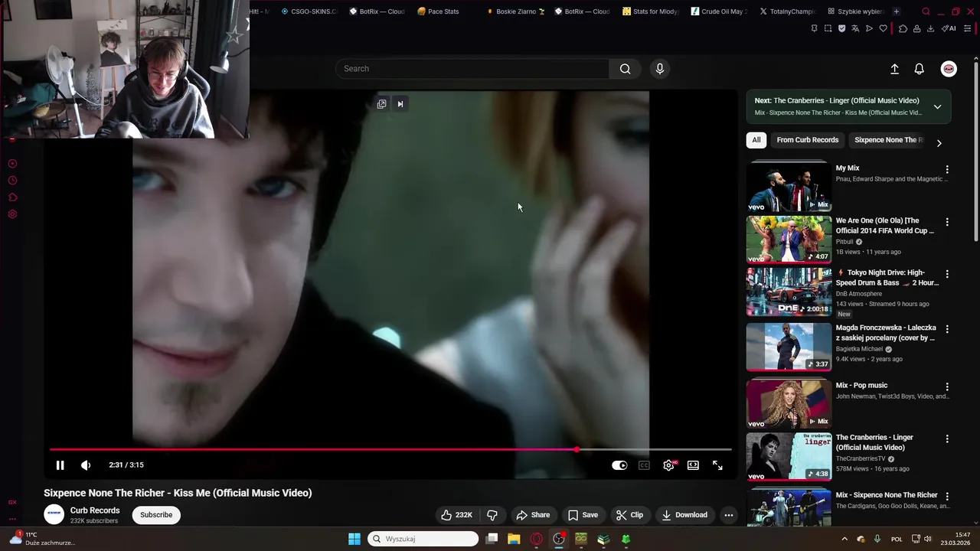
Task: Save the video to a playlist
Action: point(583,515)
